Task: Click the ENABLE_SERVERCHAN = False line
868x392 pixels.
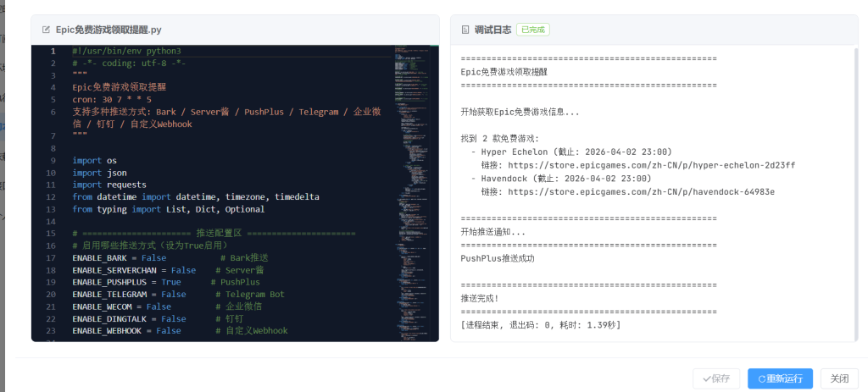Action: tap(169, 270)
